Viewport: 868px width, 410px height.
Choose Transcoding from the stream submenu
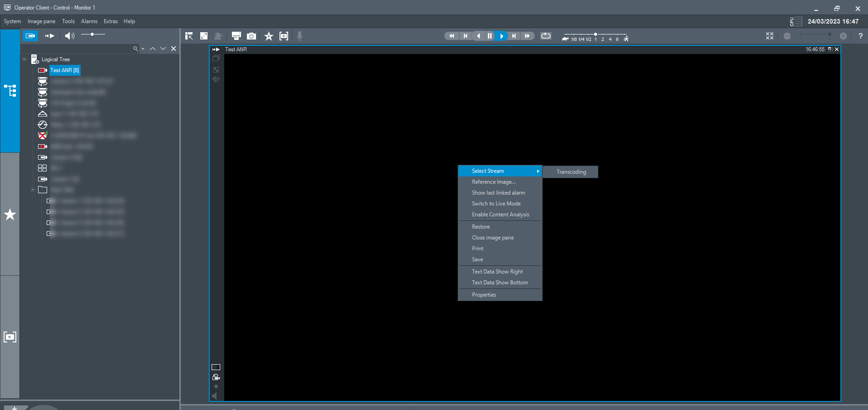(x=571, y=172)
